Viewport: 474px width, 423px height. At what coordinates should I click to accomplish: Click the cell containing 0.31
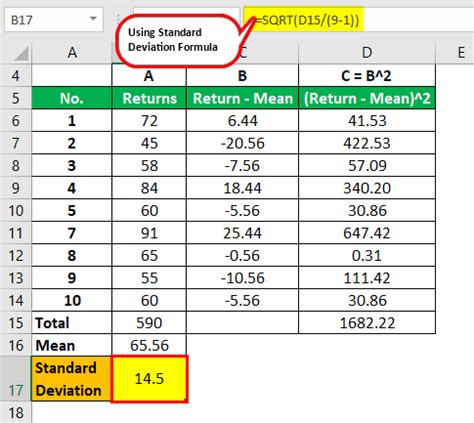(367, 255)
